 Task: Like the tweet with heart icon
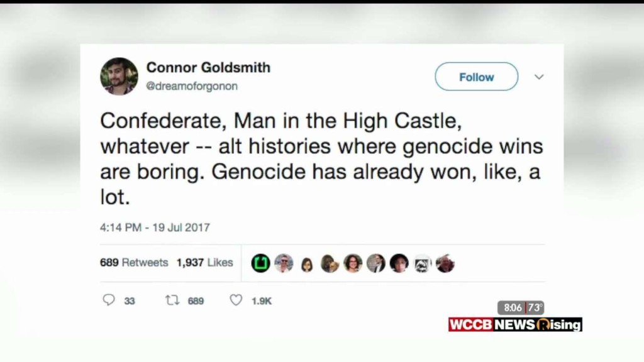[236, 300]
